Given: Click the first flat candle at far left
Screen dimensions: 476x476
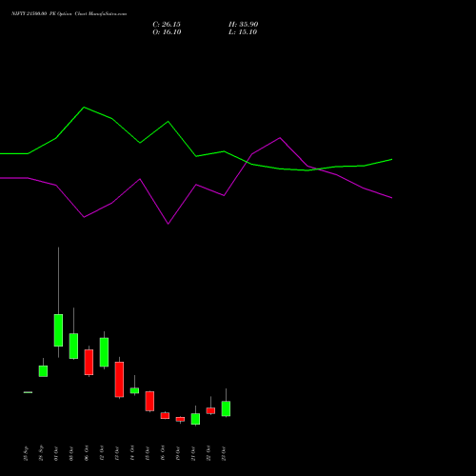Looking at the screenshot, I should coord(28,392).
